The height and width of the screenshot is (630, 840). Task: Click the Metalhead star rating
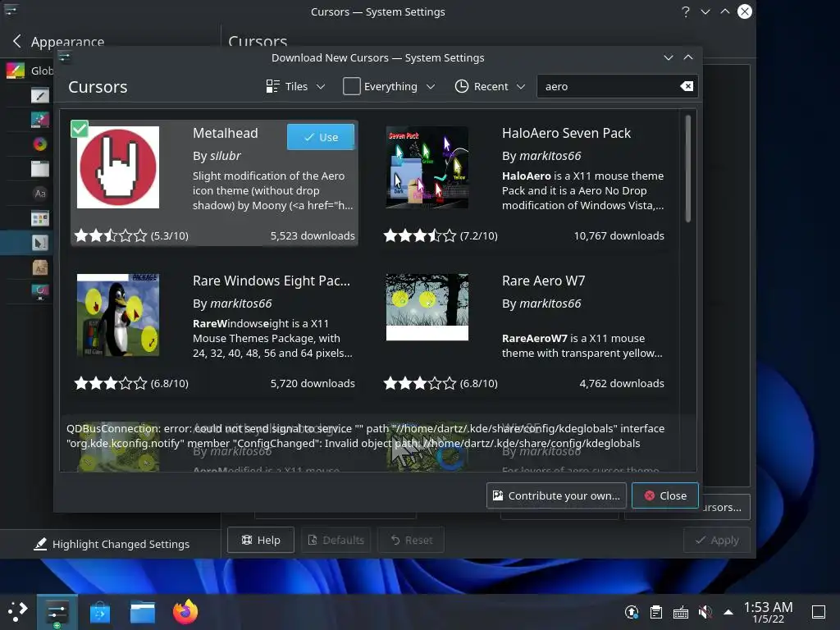pyautogui.click(x=111, y=235)
